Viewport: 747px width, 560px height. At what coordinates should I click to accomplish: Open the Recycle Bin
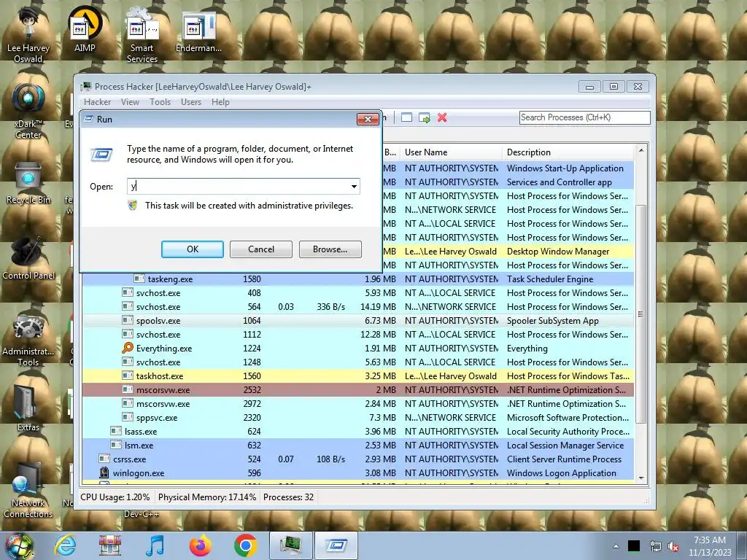(28, 183)
